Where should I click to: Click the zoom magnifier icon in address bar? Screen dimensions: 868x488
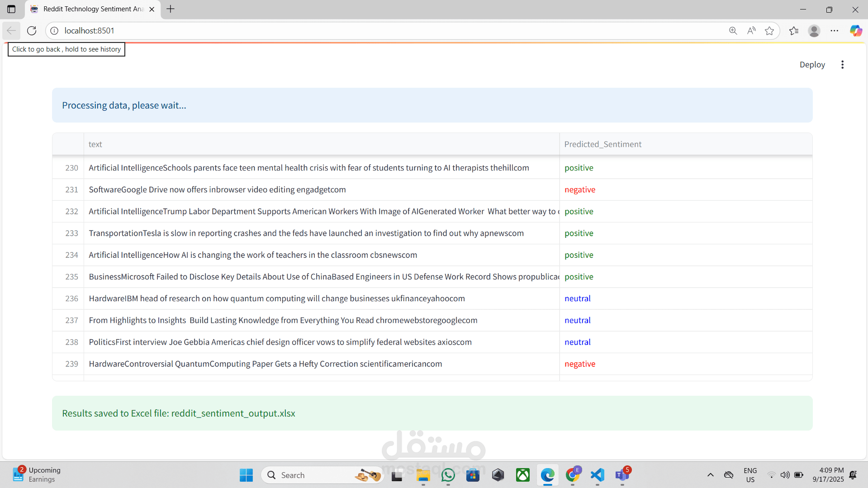733,31
